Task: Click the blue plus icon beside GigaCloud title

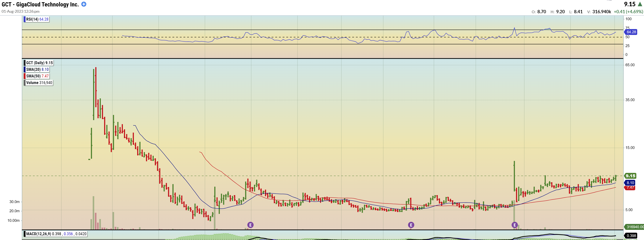Action: click(x=84, y=4)
